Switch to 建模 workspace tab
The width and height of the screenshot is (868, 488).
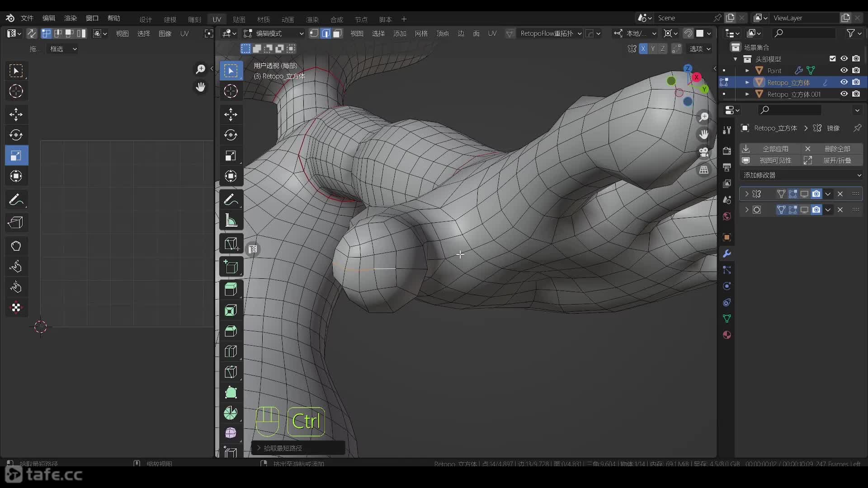[x=170, y=19]
